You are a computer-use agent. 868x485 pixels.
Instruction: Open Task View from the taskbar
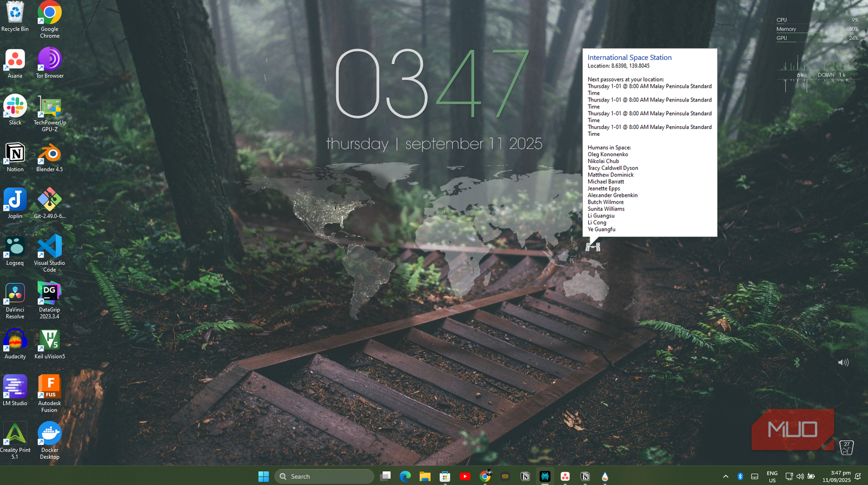coord(386,477)
